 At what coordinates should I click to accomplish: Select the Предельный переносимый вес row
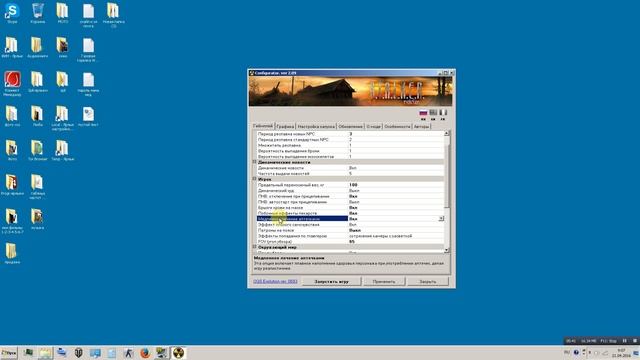click(350, 185)
